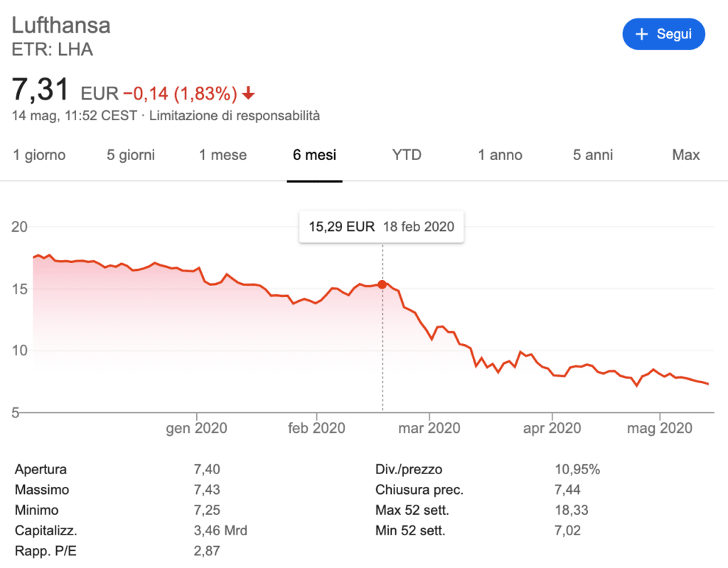This screenshot has width=728, height=568.
Task: Click the 15,29 EUR price tooltip
Action: tap(382, 227)
